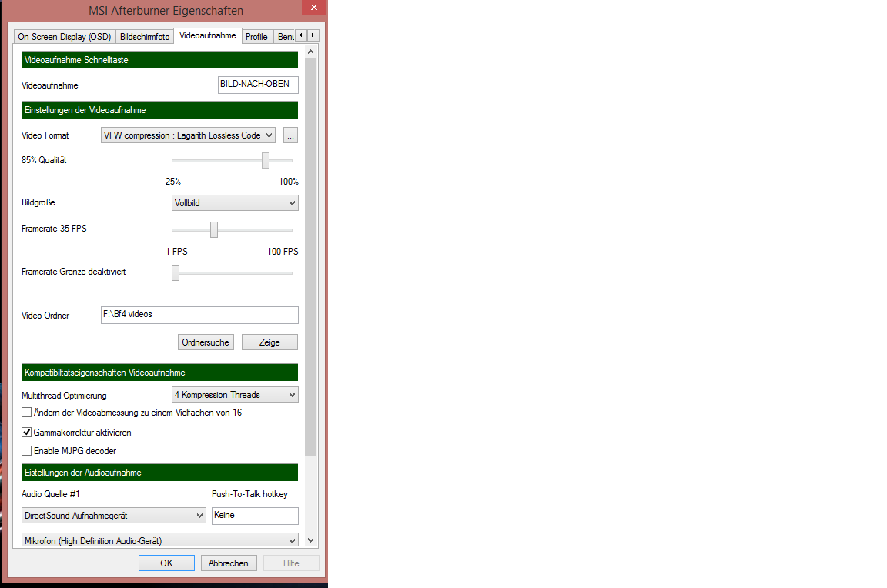Viewport: 887px width, 588px height.
Task: Click the Framerate 35 FPS slider handle
Action: [214, 229]
